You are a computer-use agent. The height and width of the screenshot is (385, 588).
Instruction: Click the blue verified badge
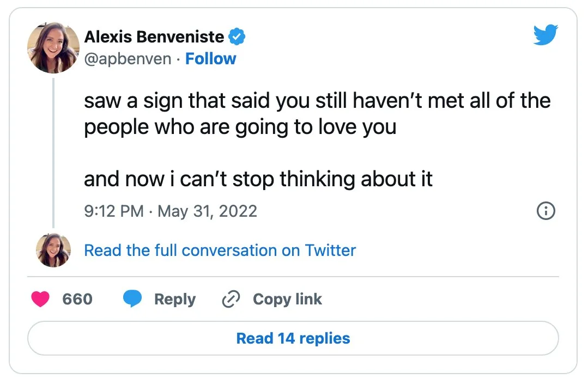[237, 37]
